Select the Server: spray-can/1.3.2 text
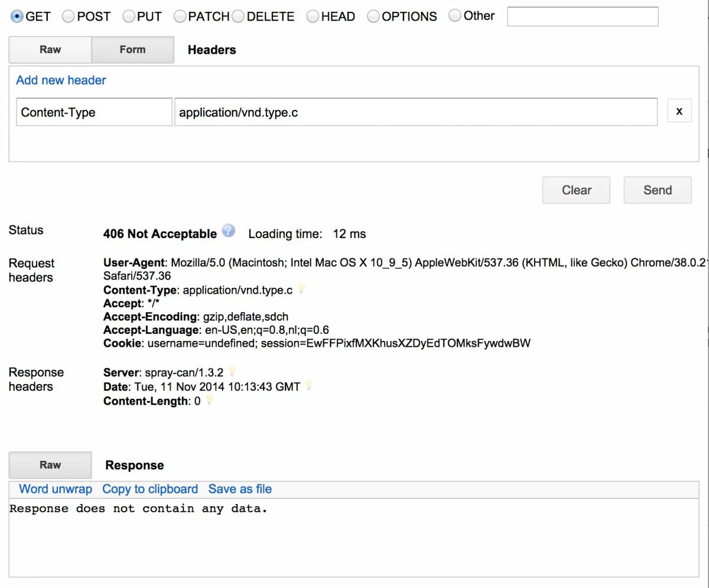 pos(164,372)
